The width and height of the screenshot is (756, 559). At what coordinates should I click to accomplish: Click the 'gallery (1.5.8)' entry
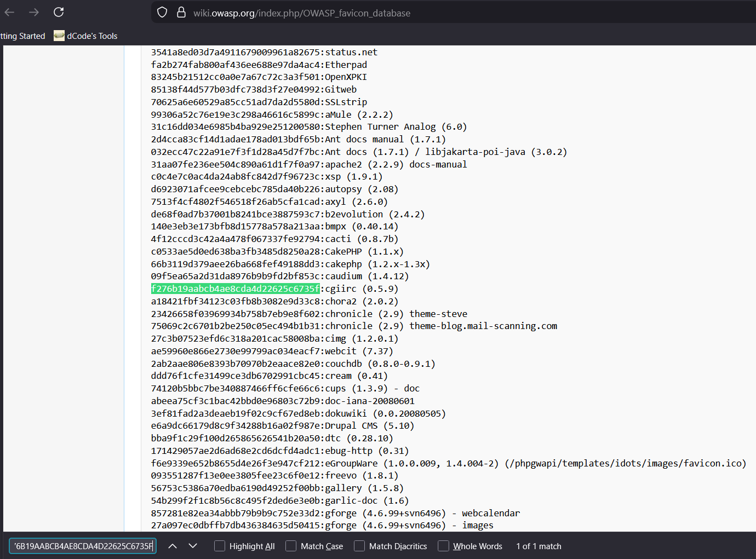(x=364, y=488)
